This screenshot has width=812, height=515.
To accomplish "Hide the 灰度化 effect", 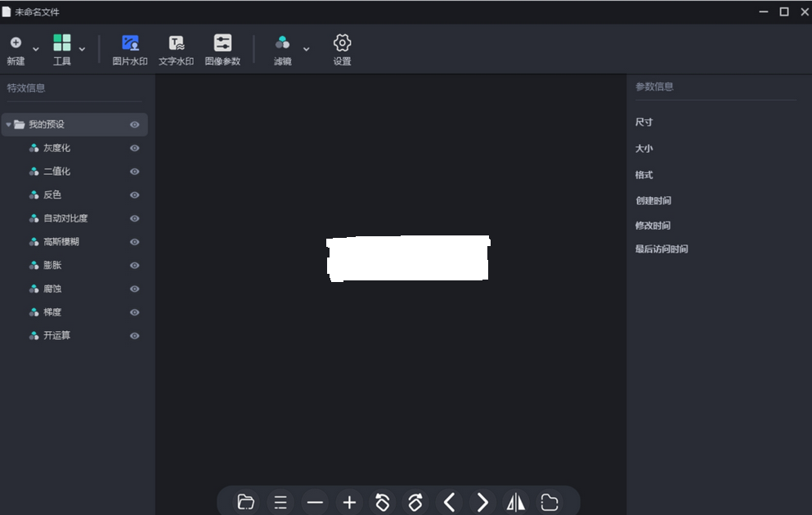I will pyautogui.click(x=135, y=148).
